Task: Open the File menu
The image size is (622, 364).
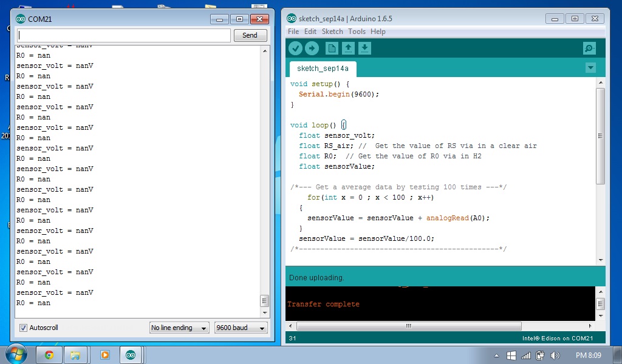Action: (293, 32)
